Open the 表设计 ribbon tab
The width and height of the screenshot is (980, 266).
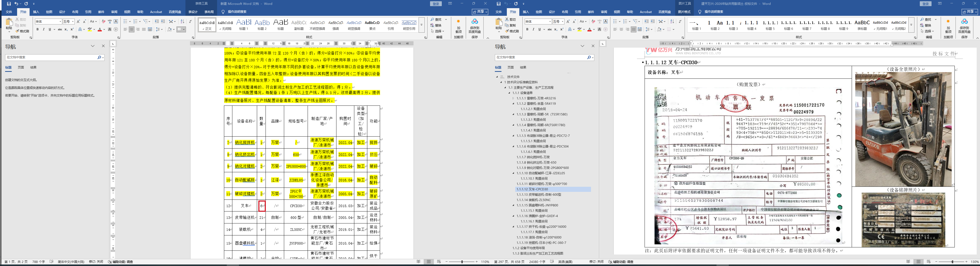point(193,12)
